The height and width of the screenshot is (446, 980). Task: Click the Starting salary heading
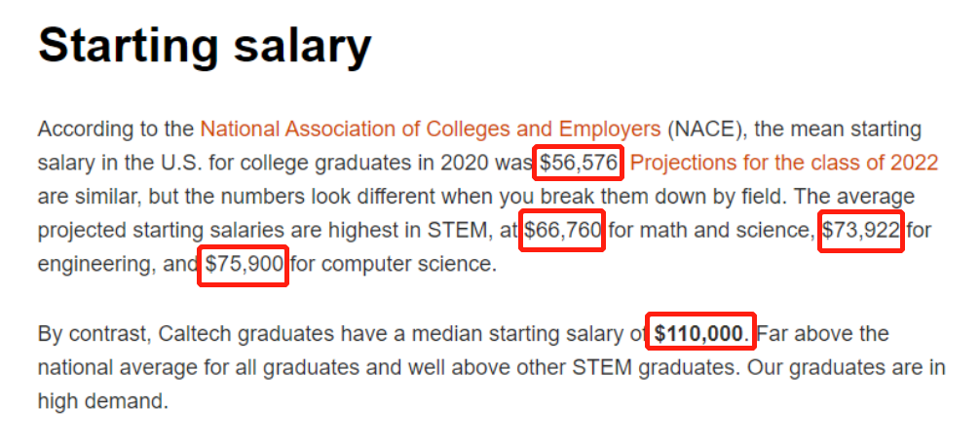[x=205, y=47]
